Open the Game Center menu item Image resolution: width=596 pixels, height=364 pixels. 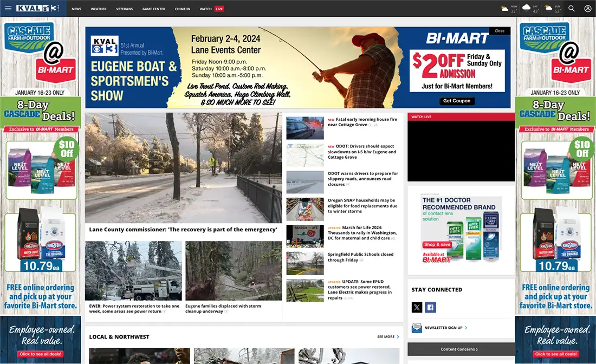pos(153,9)
